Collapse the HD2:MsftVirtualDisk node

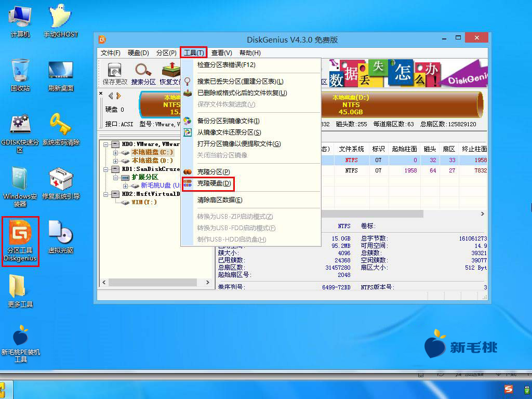coord(106,194)
